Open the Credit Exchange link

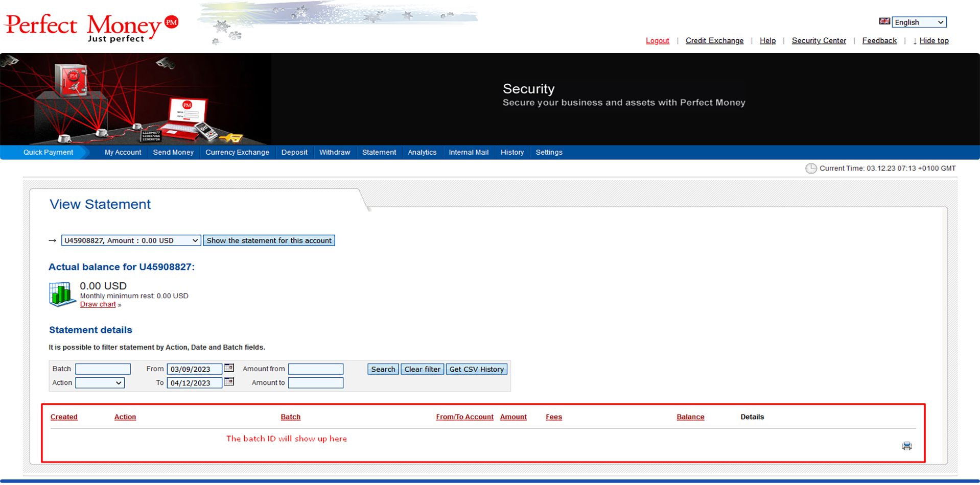click(x=714, y=41)
